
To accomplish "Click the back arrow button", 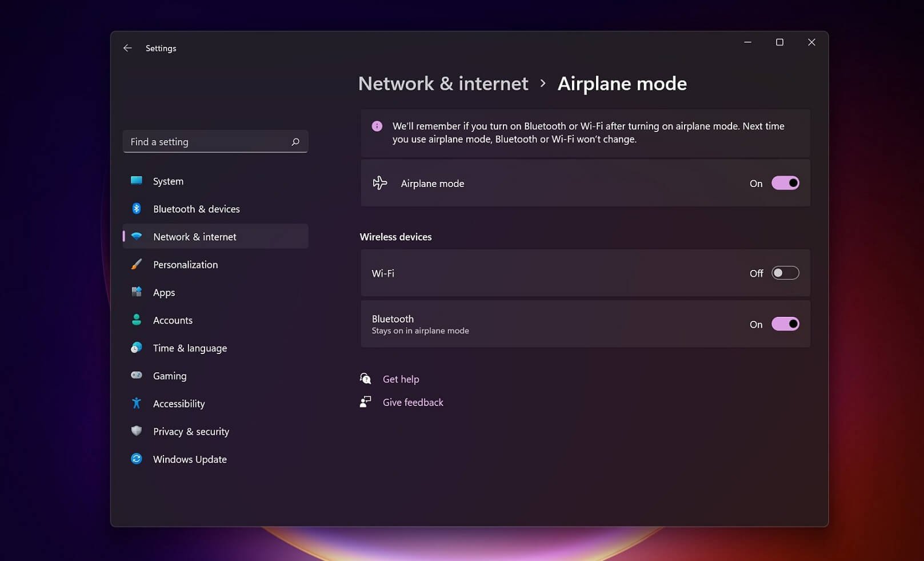I will coord(127,48).
